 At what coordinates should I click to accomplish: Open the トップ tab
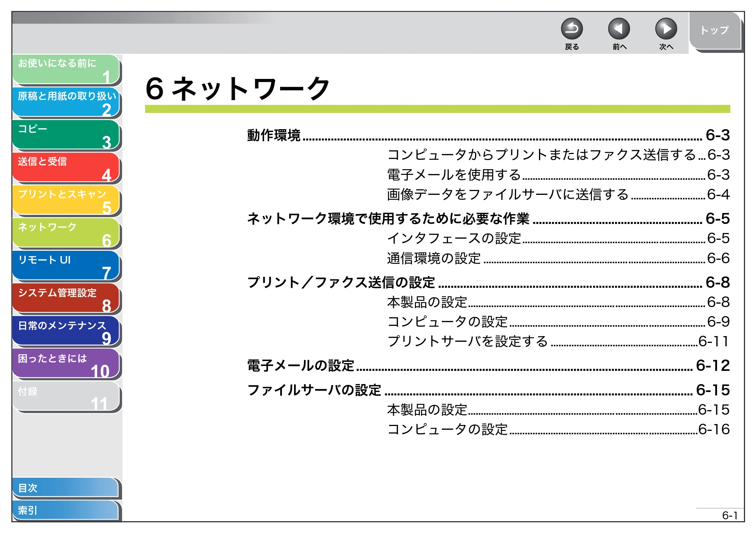(x=714, y=31)
